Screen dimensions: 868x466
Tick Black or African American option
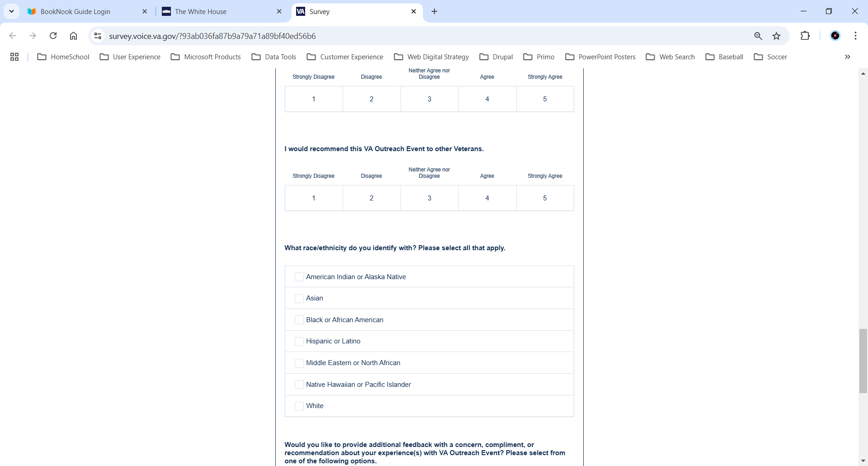(299, 320)
